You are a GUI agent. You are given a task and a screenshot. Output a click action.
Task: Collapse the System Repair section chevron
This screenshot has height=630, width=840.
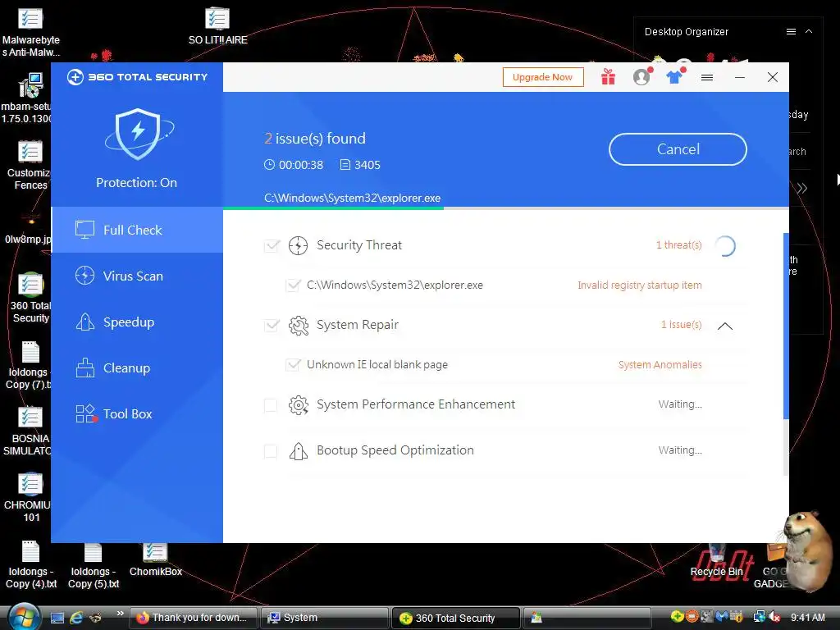725,326
